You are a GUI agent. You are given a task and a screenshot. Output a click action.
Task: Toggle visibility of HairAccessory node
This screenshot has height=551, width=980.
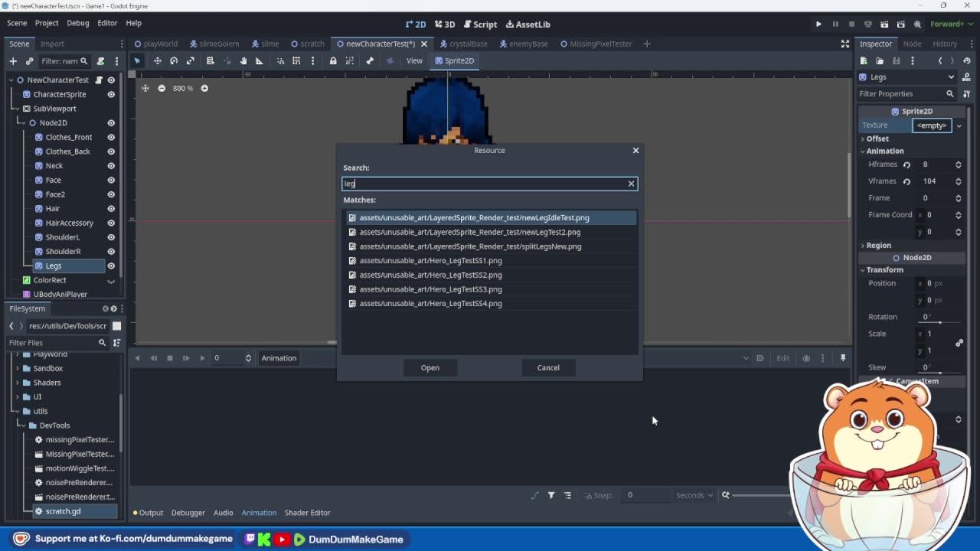tap(111, 223)
